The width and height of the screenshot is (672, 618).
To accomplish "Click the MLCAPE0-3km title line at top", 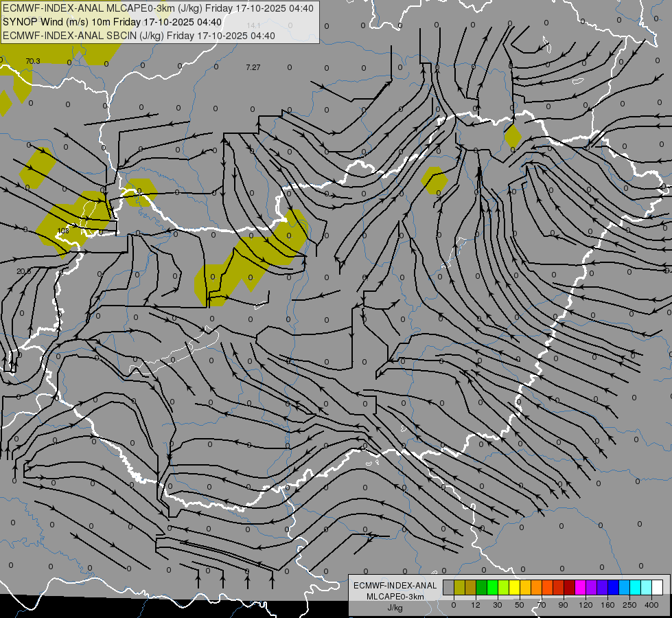I will coord(158,8).
